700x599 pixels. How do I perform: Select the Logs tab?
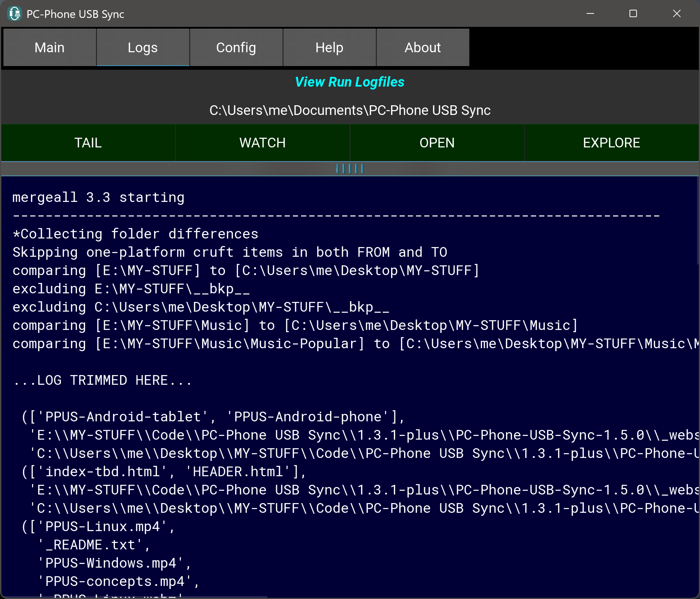pyautogui.click(x=143, y=47)
